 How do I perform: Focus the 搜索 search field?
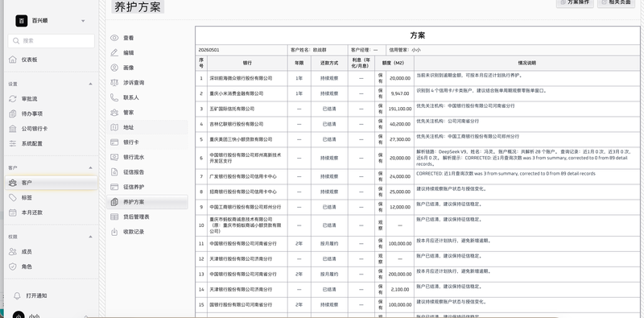click(52, 41)
